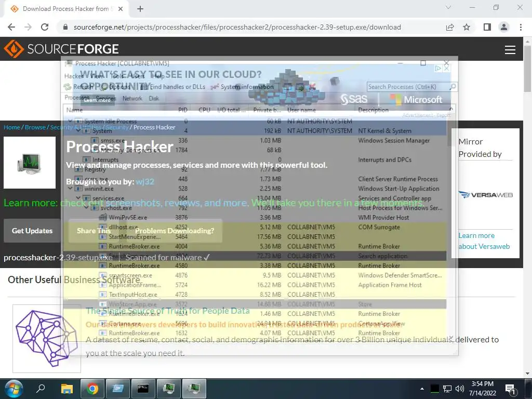Show hidden system tray icons

click(x=422, y=389)
